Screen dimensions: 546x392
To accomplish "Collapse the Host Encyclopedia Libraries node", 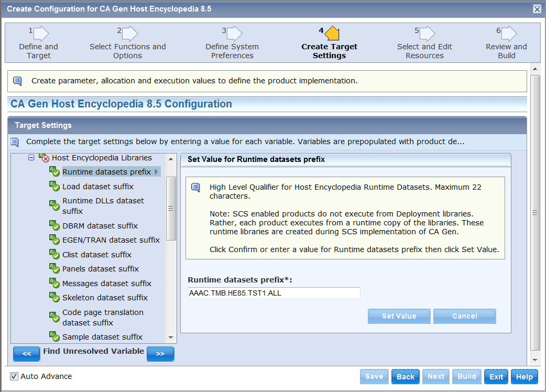I will 31,158.
